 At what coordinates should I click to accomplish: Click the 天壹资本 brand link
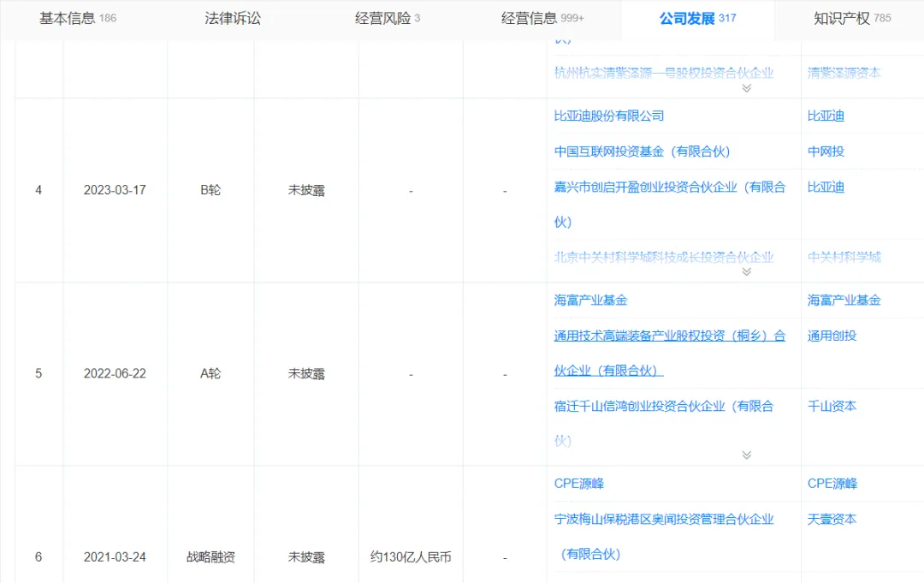point(832,520)
